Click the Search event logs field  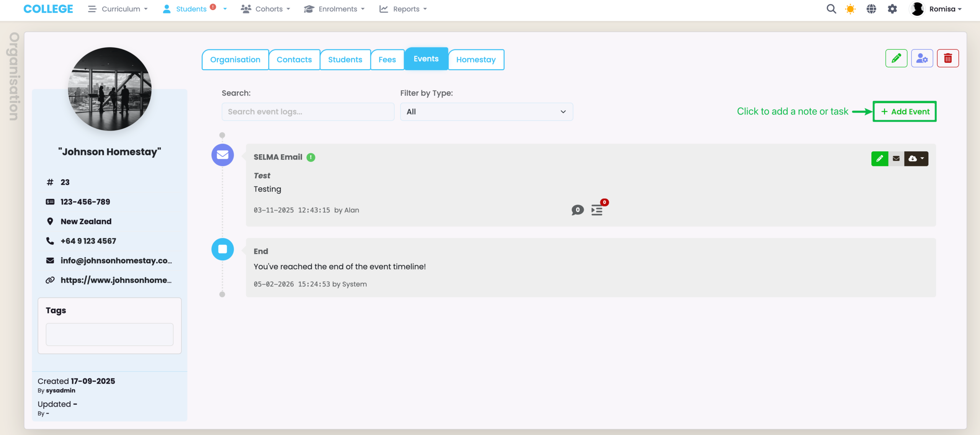(x=308, y=112)
